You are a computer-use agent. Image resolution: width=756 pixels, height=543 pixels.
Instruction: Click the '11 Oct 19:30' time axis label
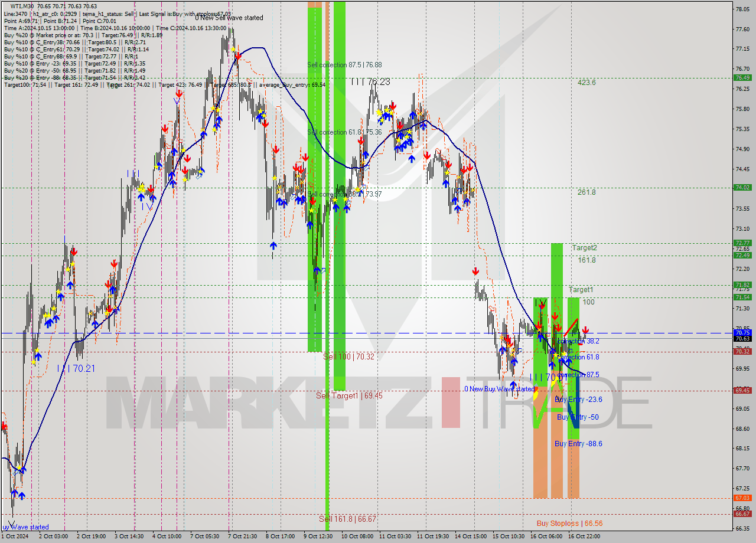pyautogui.click(x=433, y=537)
